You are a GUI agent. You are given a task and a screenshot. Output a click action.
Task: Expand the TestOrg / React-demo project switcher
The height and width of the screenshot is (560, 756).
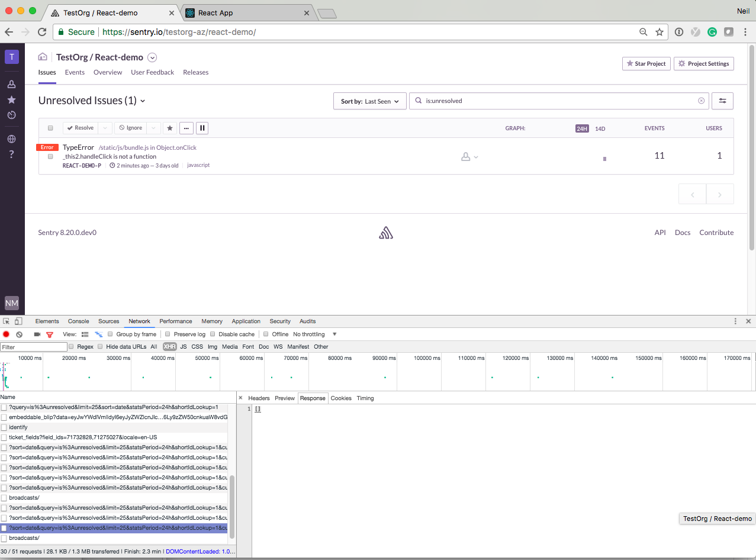click(152, 57)
